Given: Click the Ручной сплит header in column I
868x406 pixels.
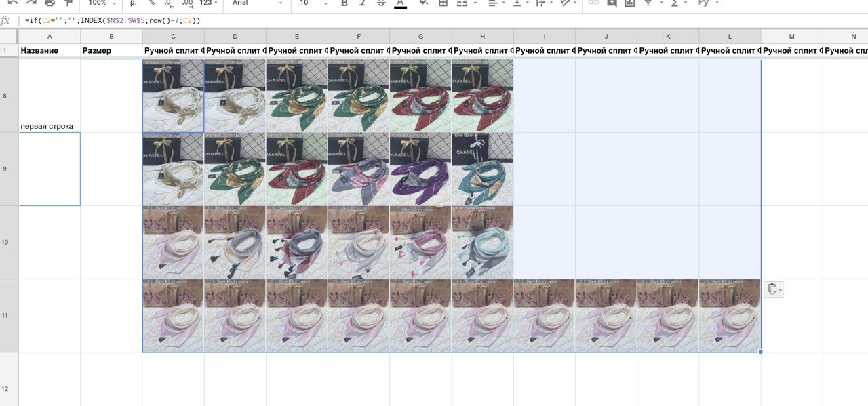Looking at the screenshot, I should pos(545,51).
